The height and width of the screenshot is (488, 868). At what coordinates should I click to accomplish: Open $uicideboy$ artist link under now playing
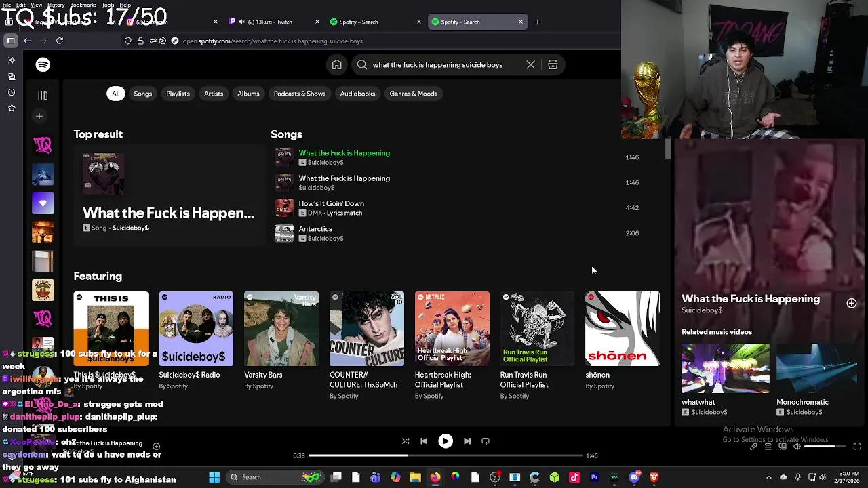702,310
